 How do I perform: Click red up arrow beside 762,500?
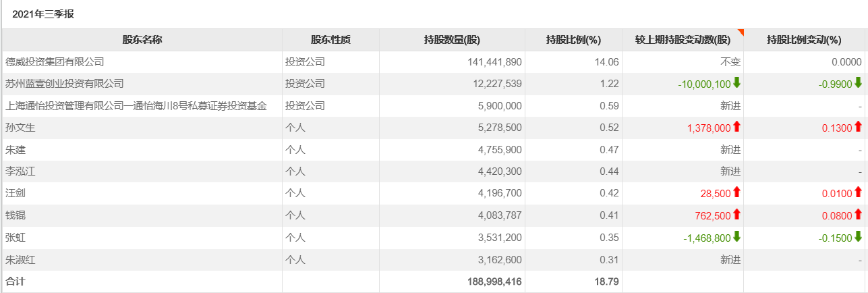click(x=736, y=215)
